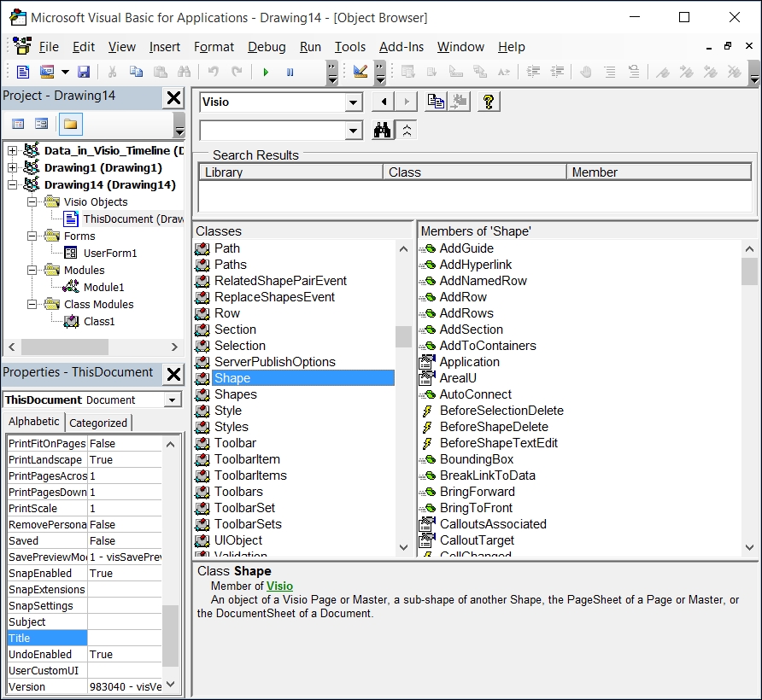Screen dimensions: 762x700
Task: Click the Library column header in Search Results
Action: click(291, 172)
